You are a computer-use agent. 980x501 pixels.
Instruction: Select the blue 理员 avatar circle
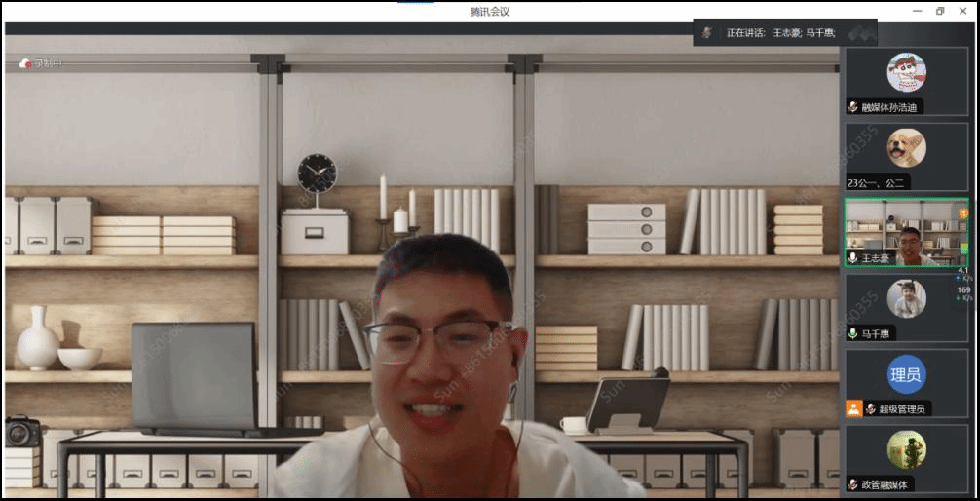906,374
